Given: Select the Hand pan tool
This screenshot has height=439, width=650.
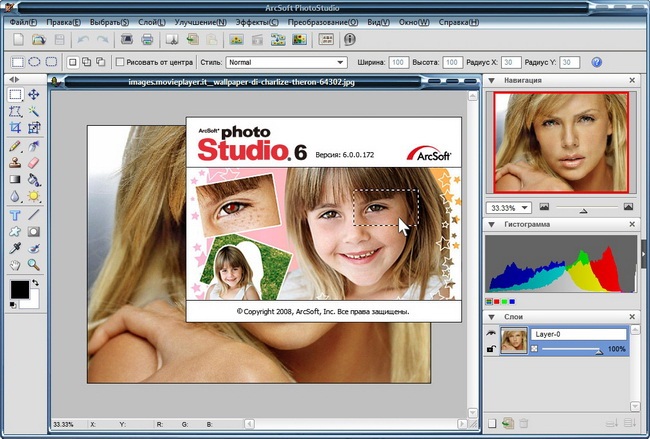Looking at the screenshot, I should [15, 264].
